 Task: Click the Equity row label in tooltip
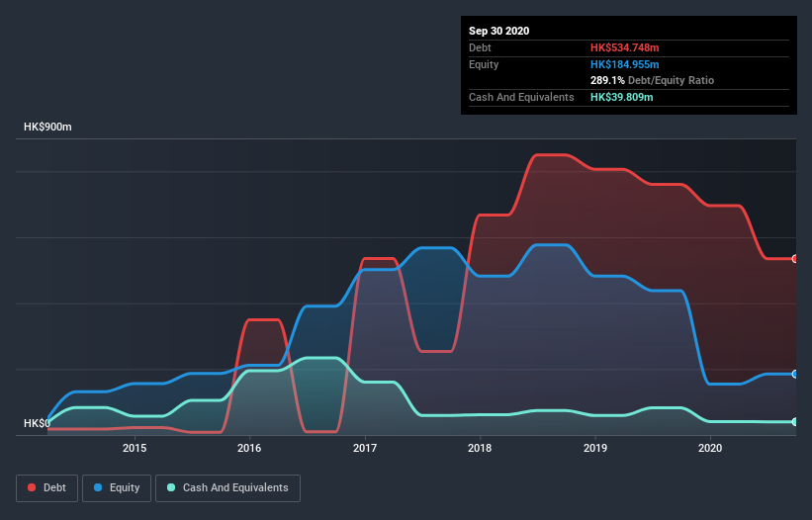484,64
